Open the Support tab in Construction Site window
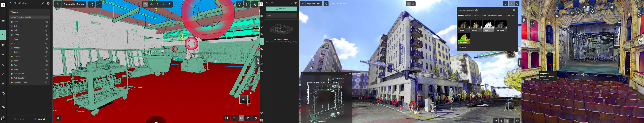 click(x=258, y=61)
